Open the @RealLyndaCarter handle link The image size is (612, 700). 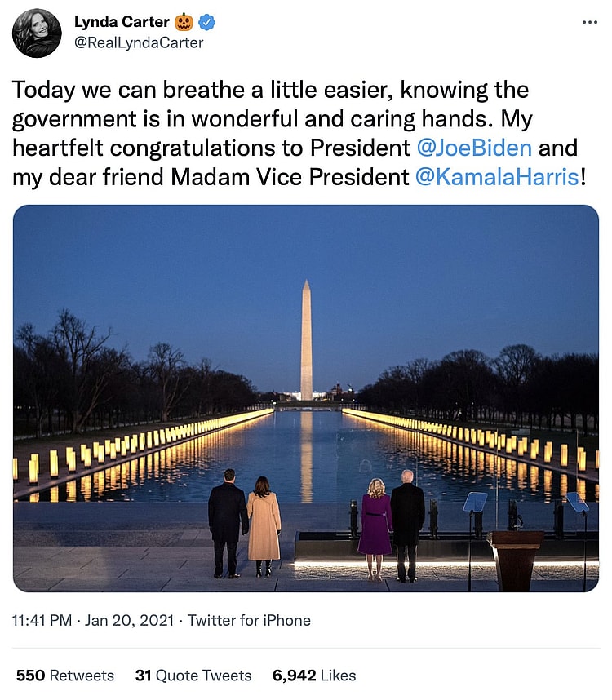coord(139,42)
